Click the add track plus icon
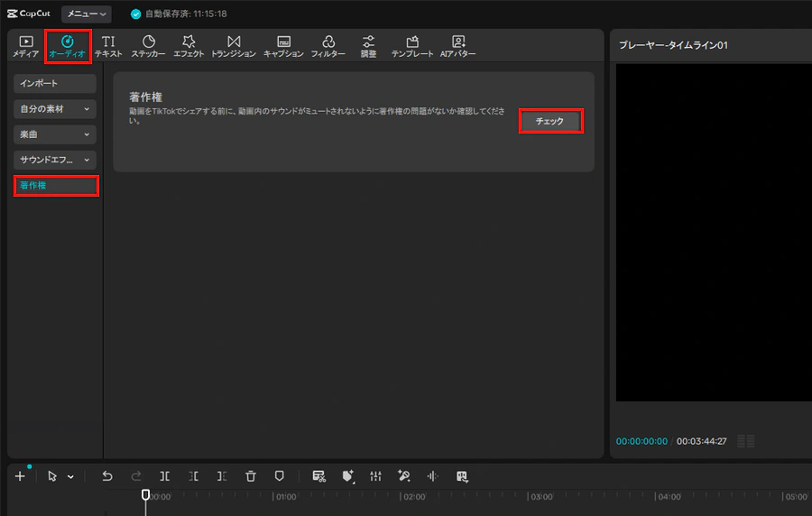 click(20, 476)
